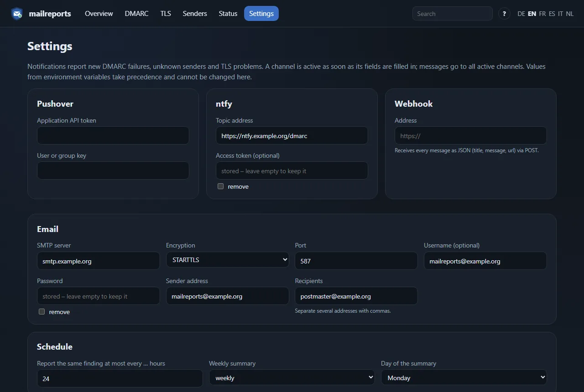Focus the Sender address field
The width and height of the screenshot is (584, 392).
pos(228,296)
